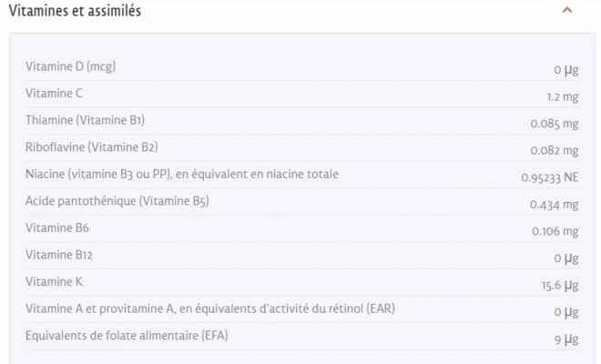This screenshot has height=364, width=601.
Task: Select the 15.6 µg Vitamine K value
Action: pyautogui.click(x=560, y=286)
